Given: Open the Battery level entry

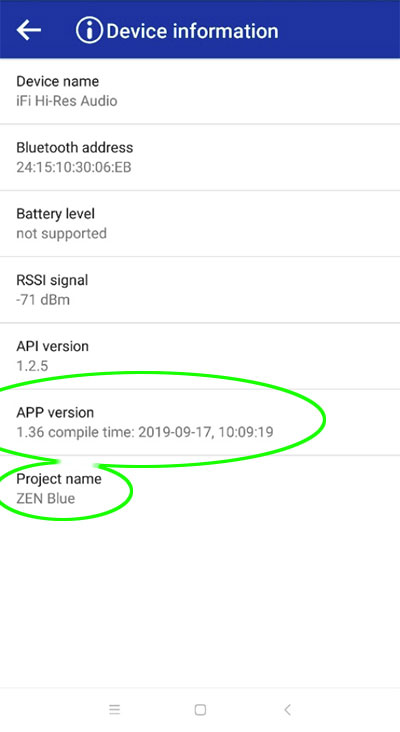Looking at the screenshot, I should (200, 224).
